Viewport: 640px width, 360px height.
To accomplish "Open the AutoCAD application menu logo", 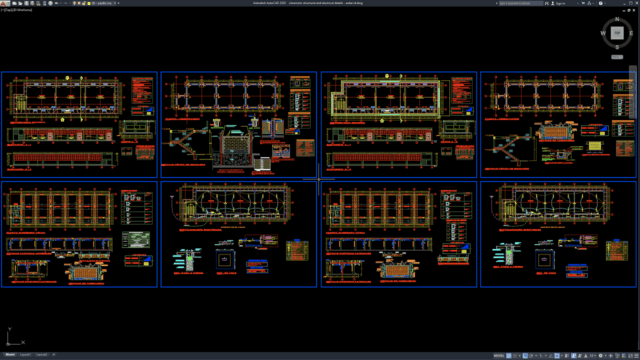I will 5,3.
